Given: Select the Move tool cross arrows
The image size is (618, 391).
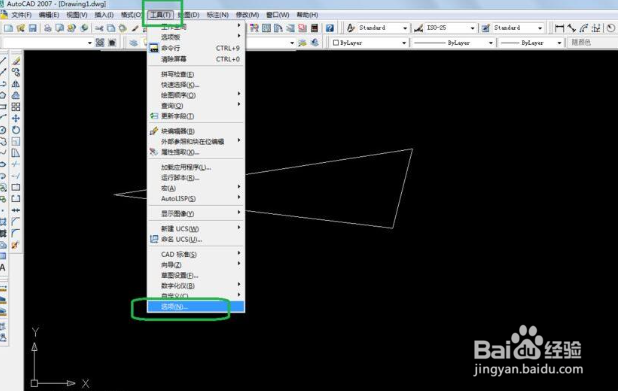Looking at the screenshot, I should click(x=16, y=118).
